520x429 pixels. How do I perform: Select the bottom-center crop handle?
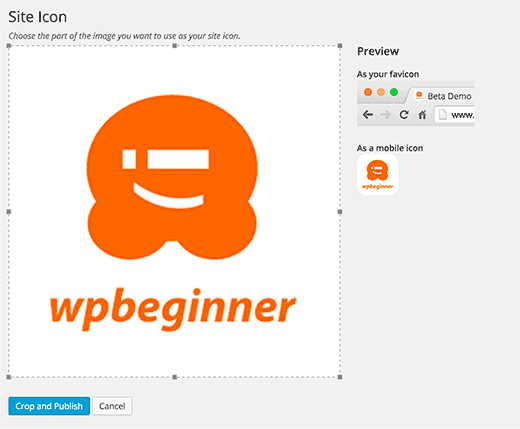pos(174,377)
